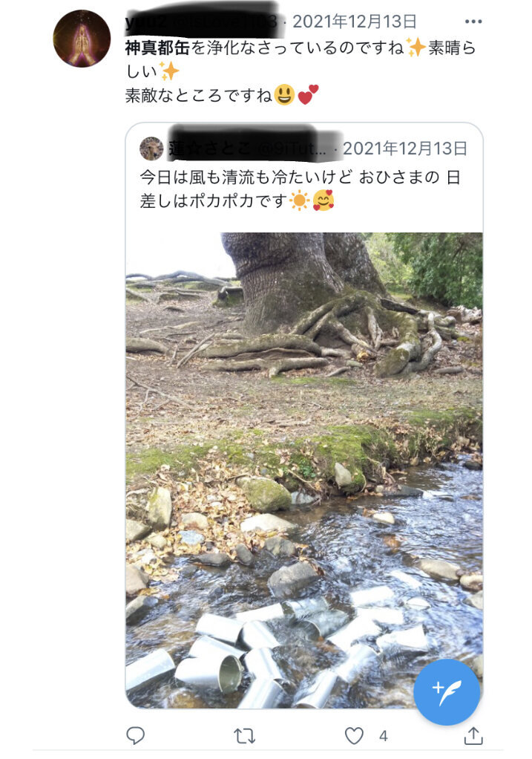Open the stream and tree photo
The width and height of the screenshot is (532, 759).
[304, 470]
